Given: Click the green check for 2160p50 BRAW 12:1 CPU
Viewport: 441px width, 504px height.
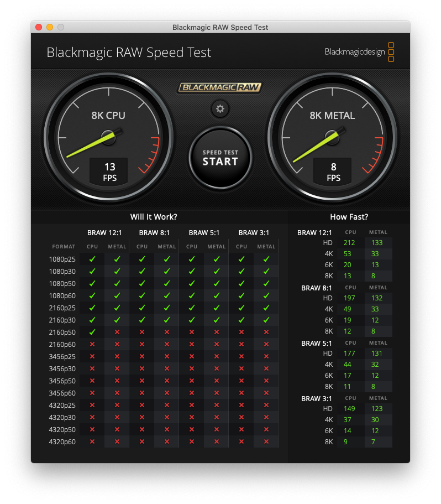Looking at the screenshot, I should click(92, 332).
